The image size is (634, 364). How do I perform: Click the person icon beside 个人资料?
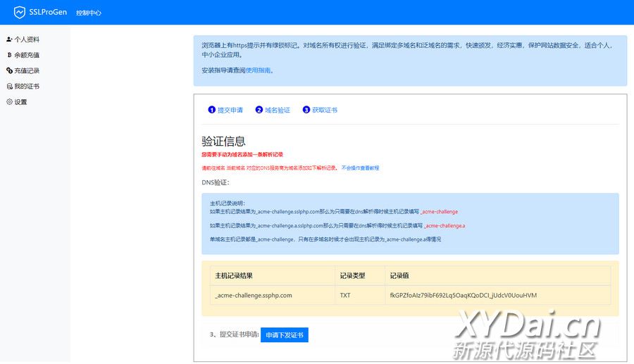click(9, 39)
